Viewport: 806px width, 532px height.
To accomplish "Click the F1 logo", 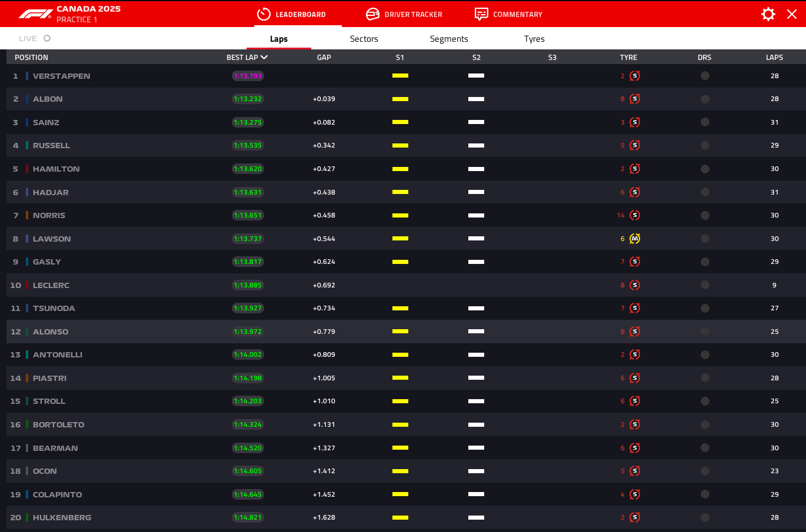I will point(35,14).
